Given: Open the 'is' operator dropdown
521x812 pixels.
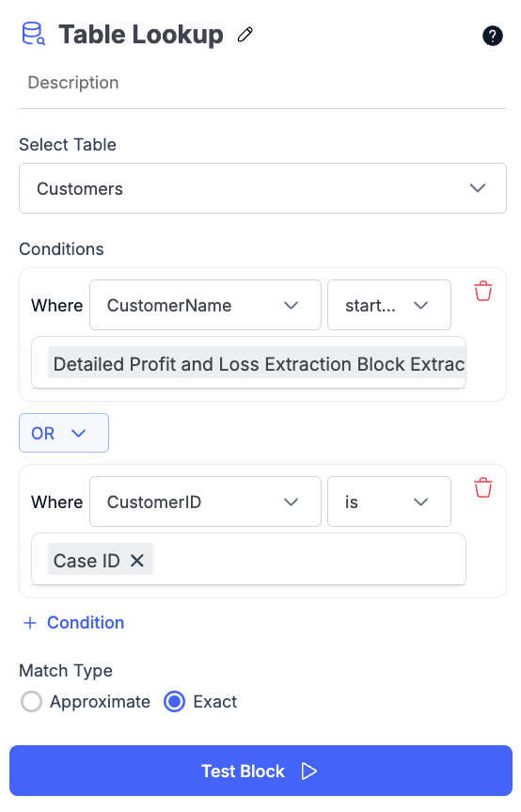Looking at the screenshot, I should pyautogui.click(x=389, y=502).
